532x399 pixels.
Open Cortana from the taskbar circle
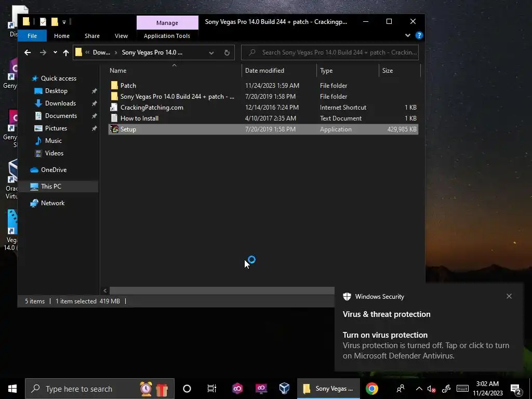point(187,389)
